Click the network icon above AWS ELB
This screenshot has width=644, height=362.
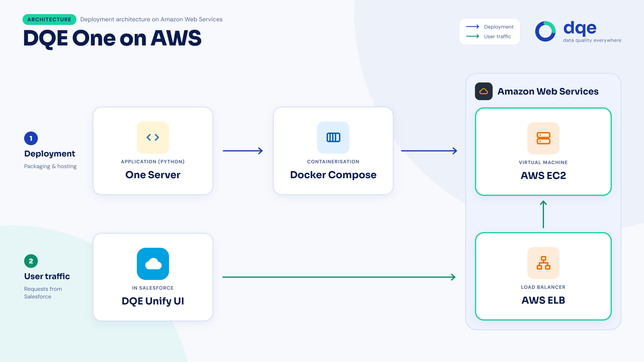coord(543,263)
